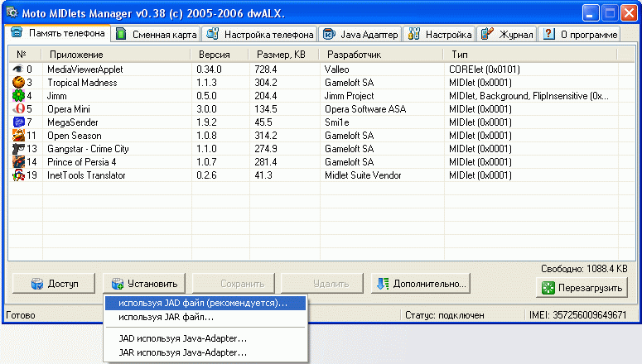
Task: Click the icon on Настройка телефона tab
Action: (x=213, y=34)
